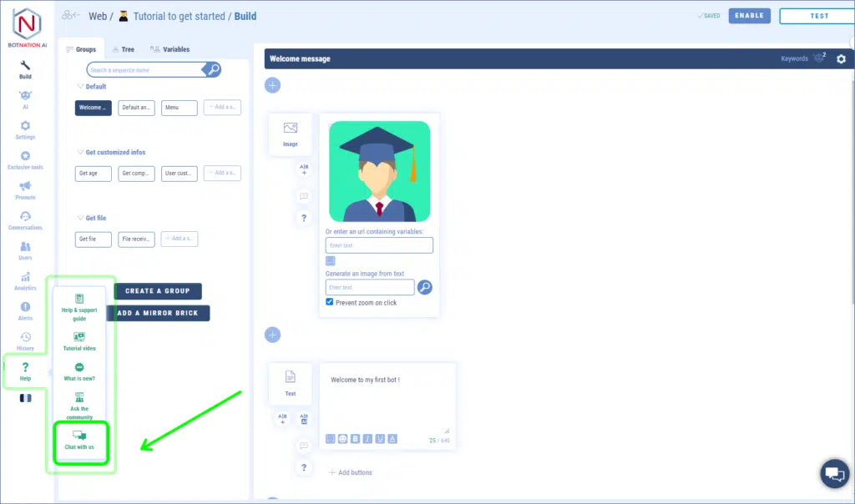
Task: Open Chat with us in Help menu
Action: point(79,440)
